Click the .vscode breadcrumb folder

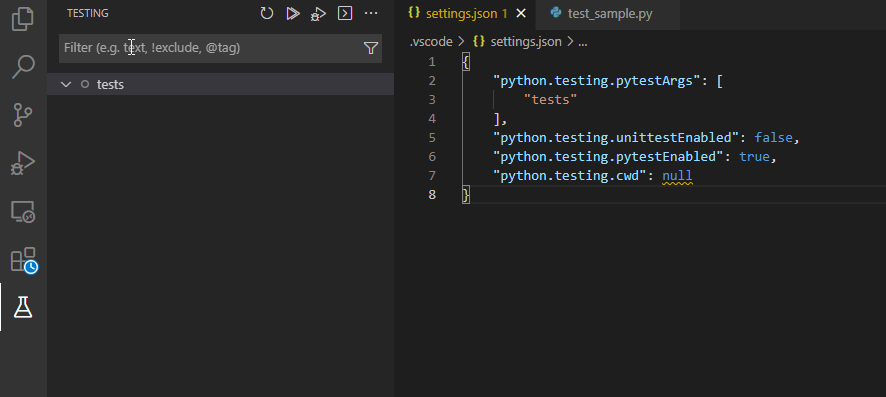[431, 42]
